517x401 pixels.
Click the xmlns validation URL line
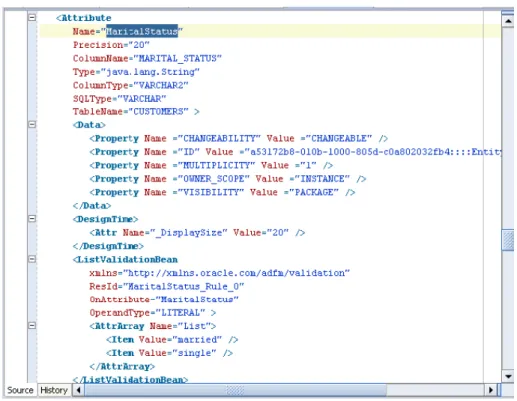pyautogui.click(x=220, y=273)
